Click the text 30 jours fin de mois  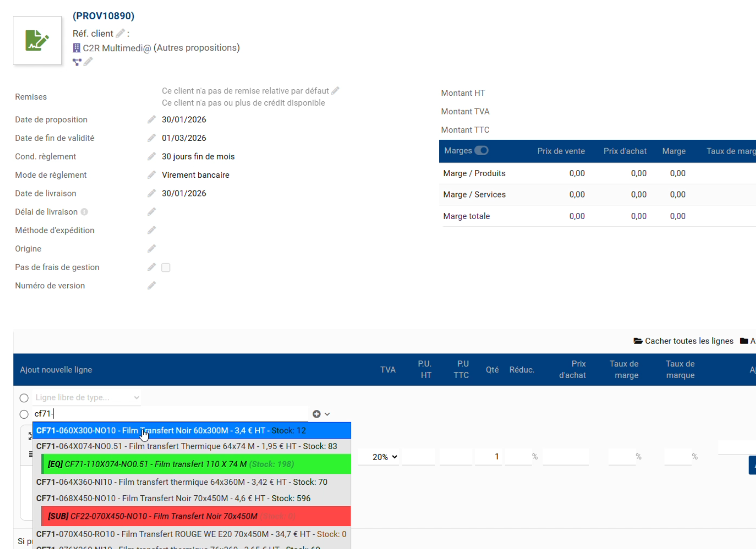(x=198, y=157)
